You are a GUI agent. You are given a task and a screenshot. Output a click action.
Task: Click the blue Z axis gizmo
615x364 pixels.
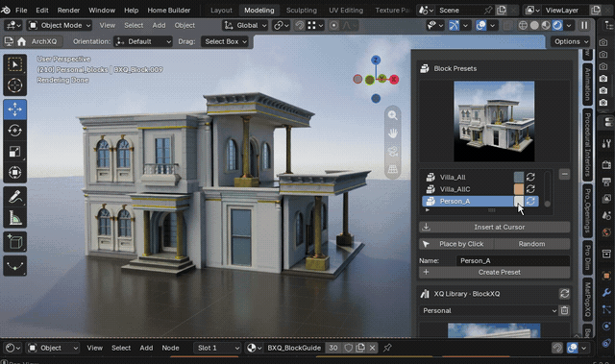(376, 60)
